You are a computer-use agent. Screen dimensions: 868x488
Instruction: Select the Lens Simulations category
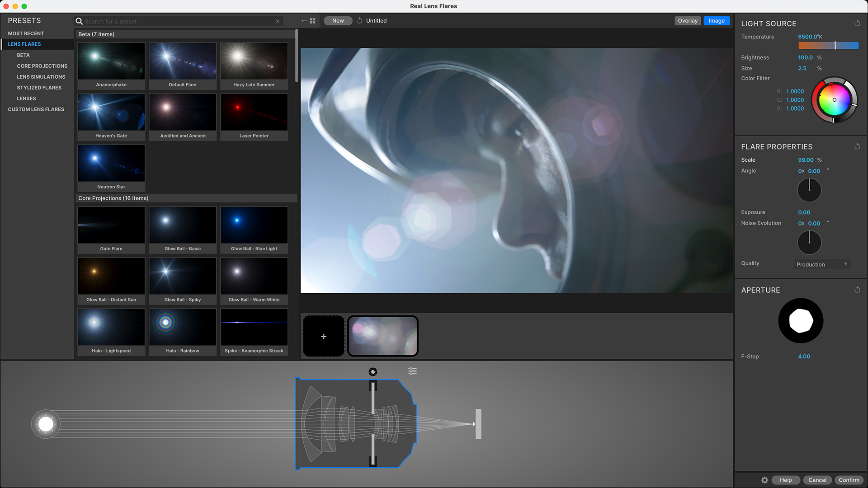41,77
